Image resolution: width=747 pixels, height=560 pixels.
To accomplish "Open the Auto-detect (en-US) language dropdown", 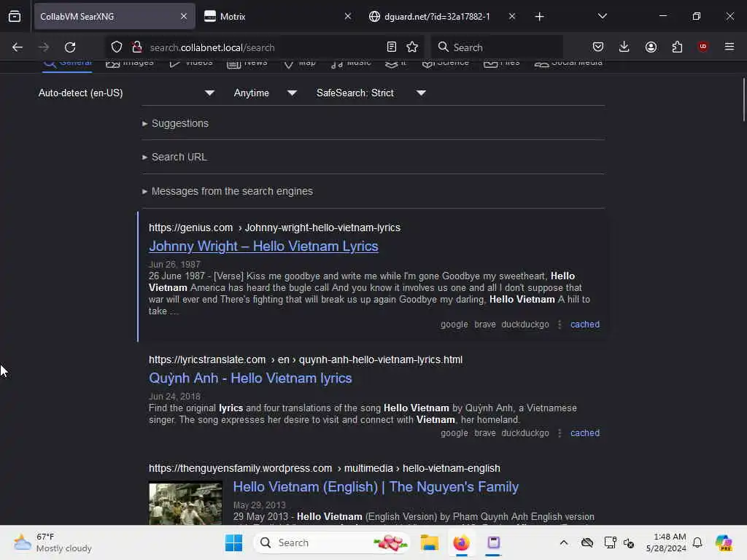I will point(126,93).
